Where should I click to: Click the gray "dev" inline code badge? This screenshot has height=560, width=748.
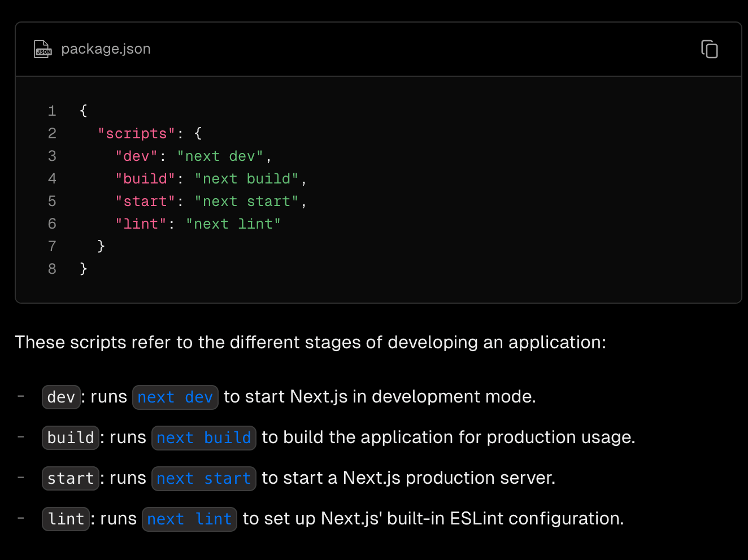point(61,397)
